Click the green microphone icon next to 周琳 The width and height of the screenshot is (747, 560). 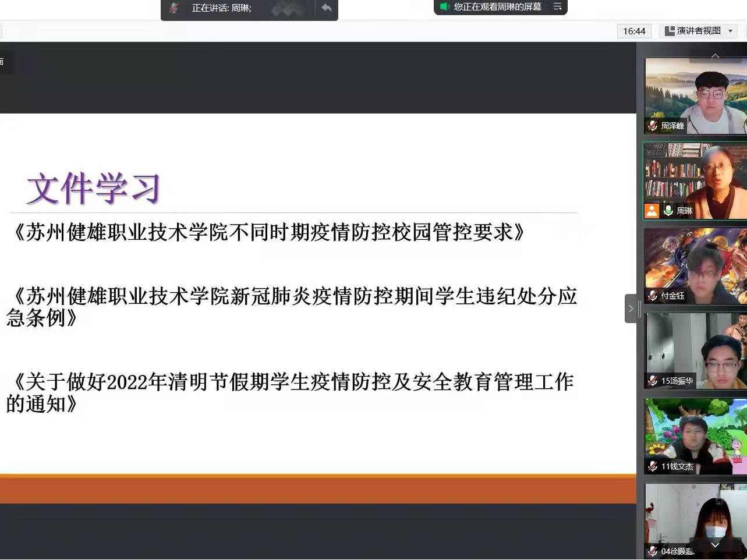pos(668,211)
